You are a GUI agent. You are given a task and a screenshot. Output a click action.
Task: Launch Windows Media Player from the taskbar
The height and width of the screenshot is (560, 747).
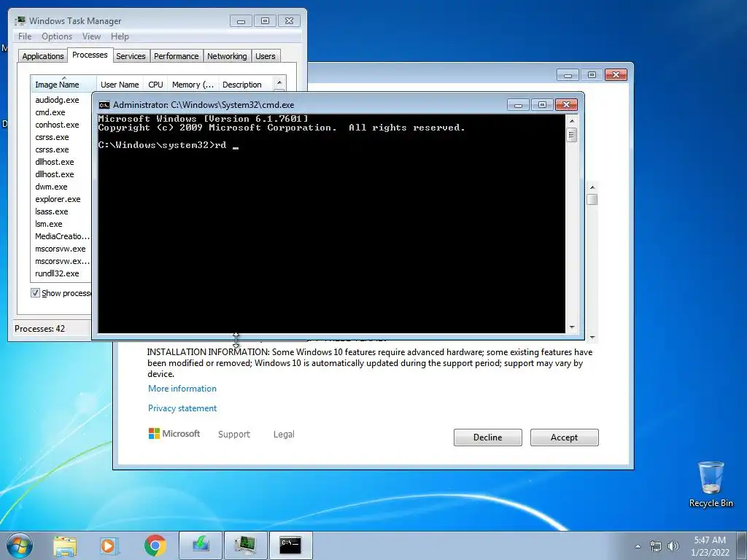tap(109, 546)
